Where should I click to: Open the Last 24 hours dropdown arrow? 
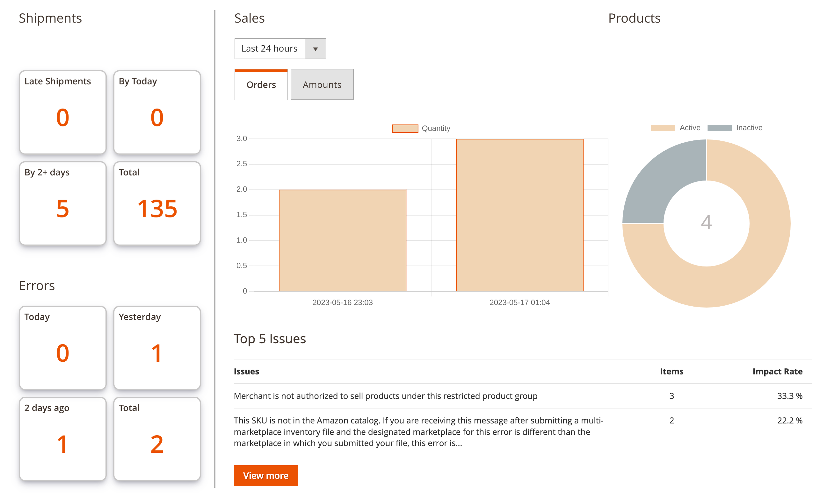pyautogui.click(x=315, y=49)
